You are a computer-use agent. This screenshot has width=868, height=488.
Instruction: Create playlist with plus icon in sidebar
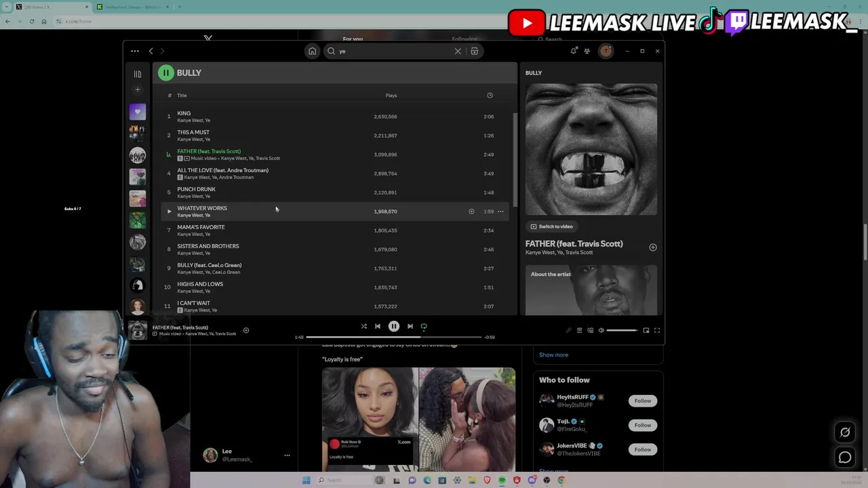(137, 89)
